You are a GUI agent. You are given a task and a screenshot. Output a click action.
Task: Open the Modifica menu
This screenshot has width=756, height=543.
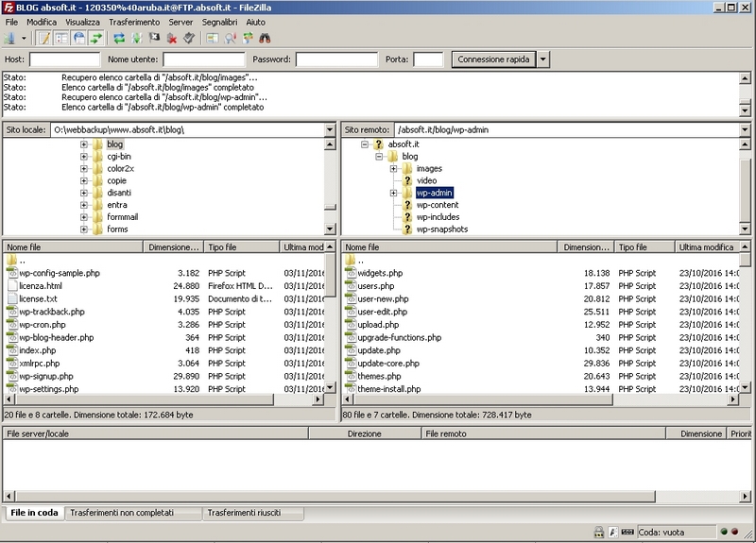click(x=42, y=22)
